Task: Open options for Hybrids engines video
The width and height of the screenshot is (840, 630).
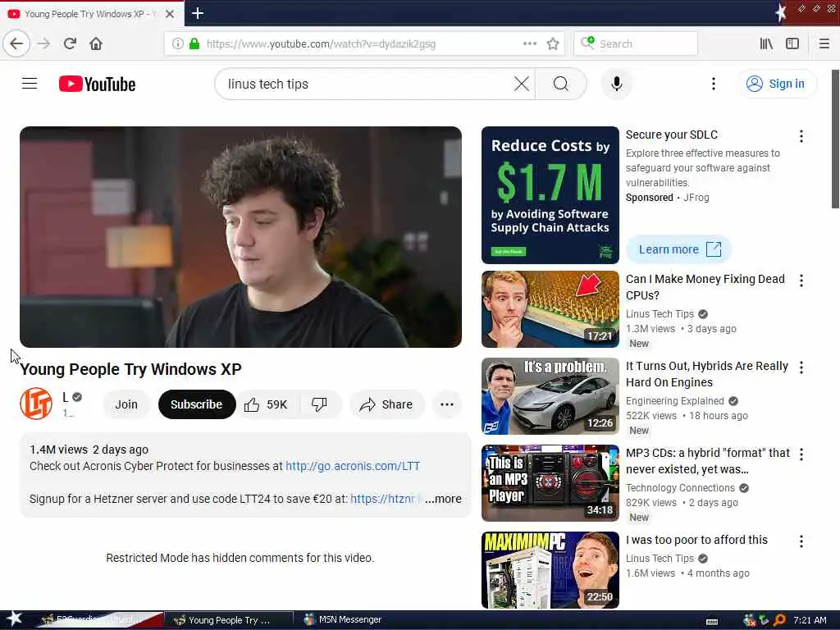Action: [801, 367]
